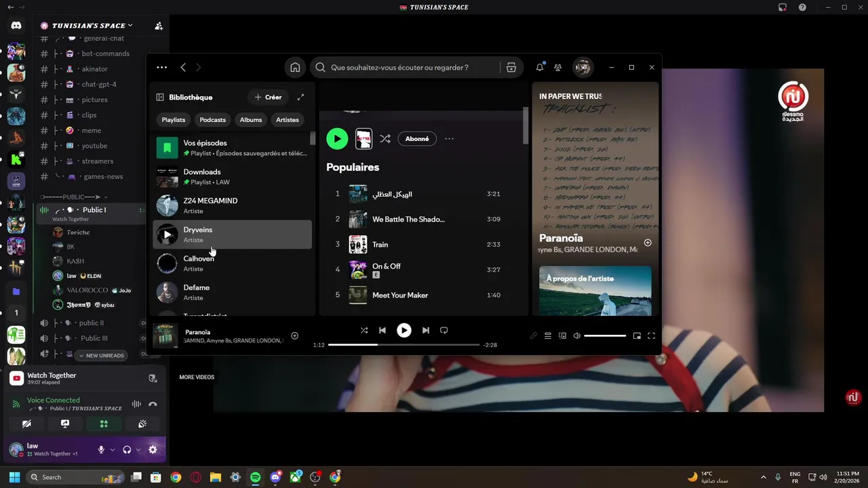Toggle shuffle on artist page
Screen dimensions: 868x488
[385, 139]
